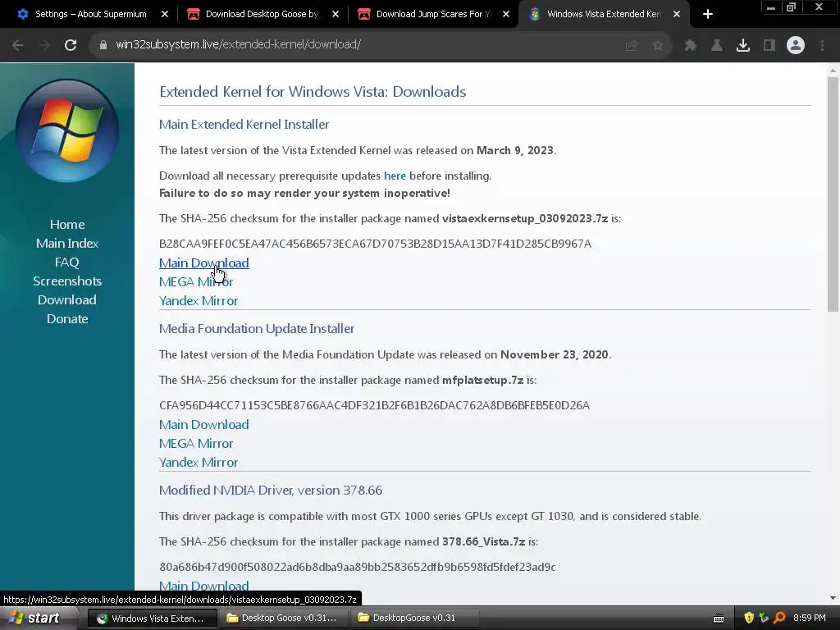The image size is (840, 630).
Task: Click the mfplatsetup.7z SHA-256 checksum text
Action: tap(374, 405)
